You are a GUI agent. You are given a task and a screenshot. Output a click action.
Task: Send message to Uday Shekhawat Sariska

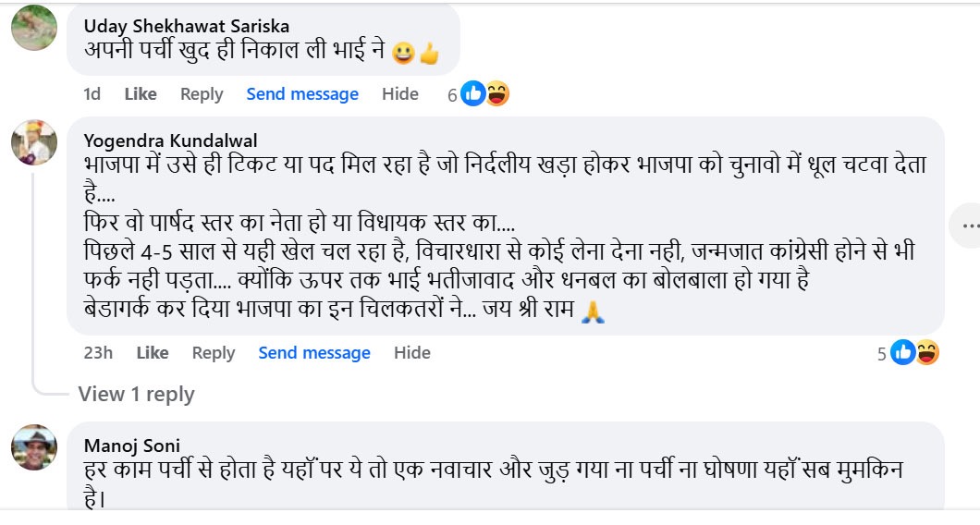(x=302, y=94)
